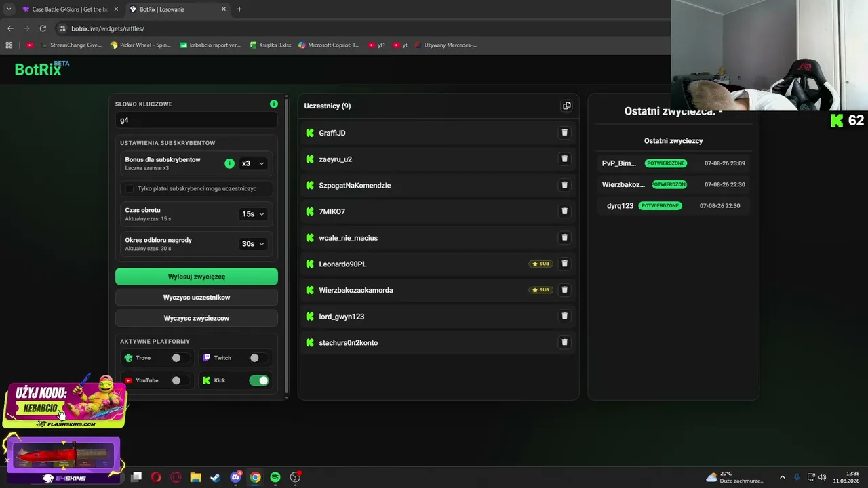
Task: Click the Flashskins Kebabcio code banner
Action: click(66, 403)
